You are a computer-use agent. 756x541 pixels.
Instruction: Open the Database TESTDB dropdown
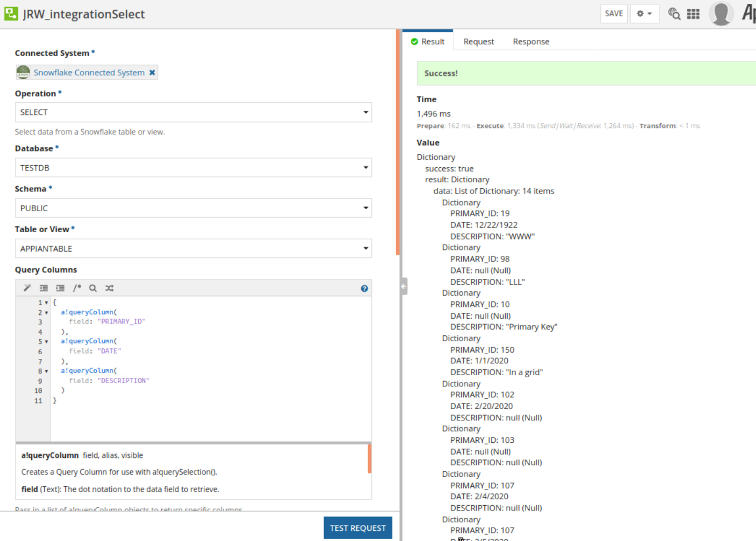coord(194,168)
